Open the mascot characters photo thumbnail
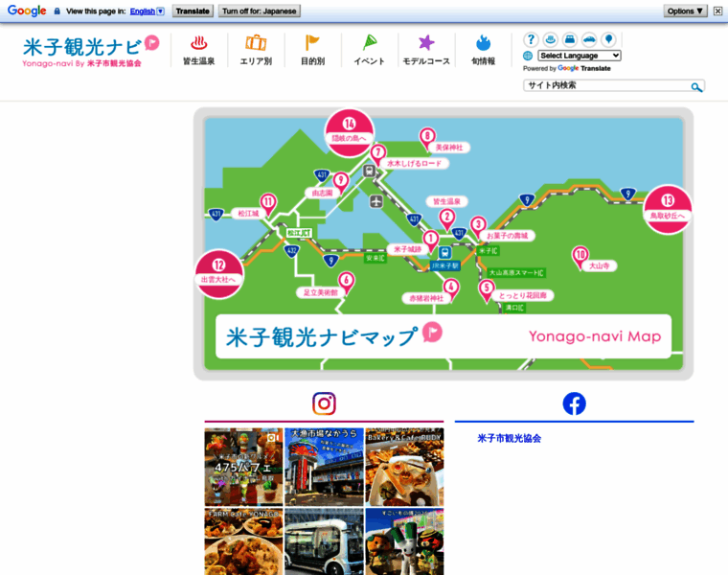 (404, 541)
